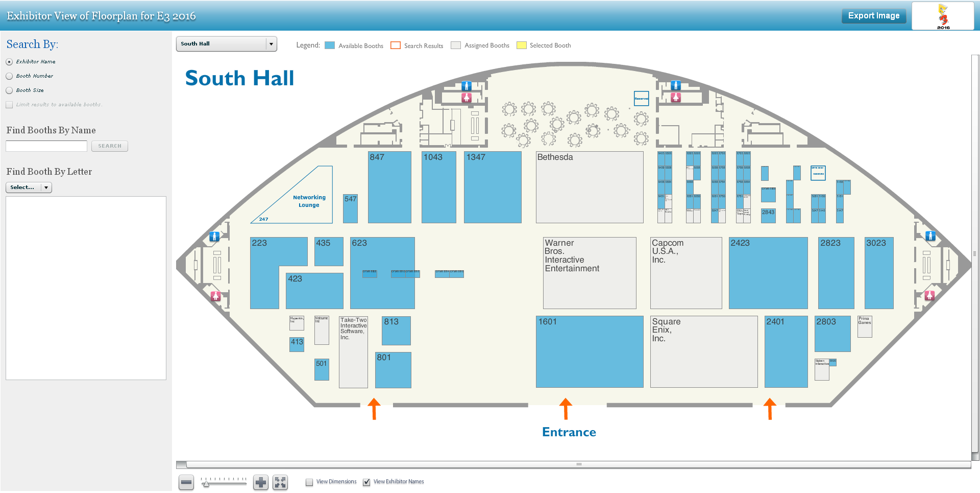Click the zoom out minus button
Image resolution: width=980 pixels, height=493 pixels.
pos(186,482)
